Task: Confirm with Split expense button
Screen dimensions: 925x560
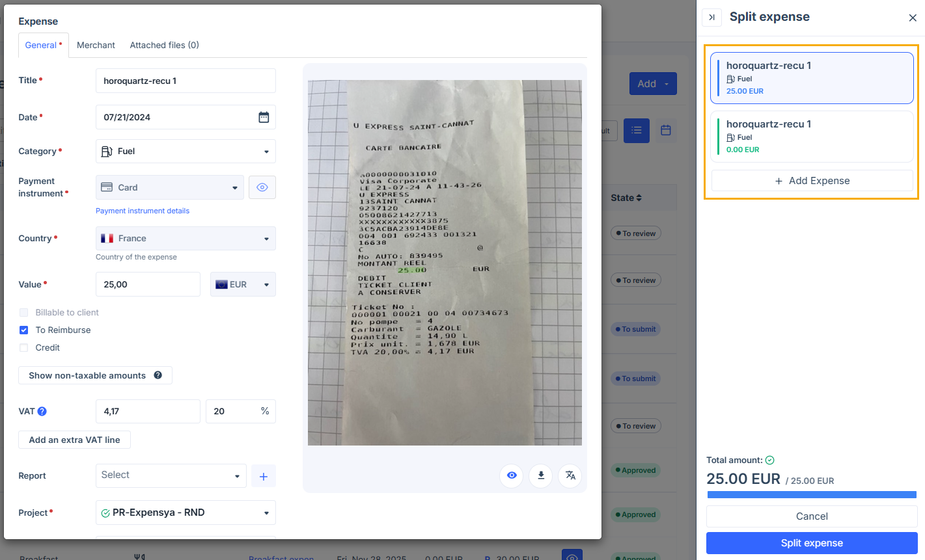Action: tap(812, 543)
